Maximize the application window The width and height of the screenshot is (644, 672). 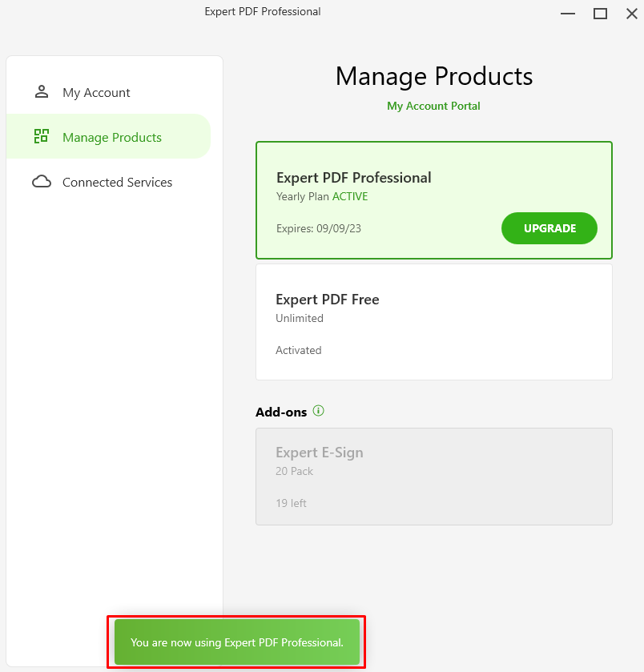coord(600,14)
